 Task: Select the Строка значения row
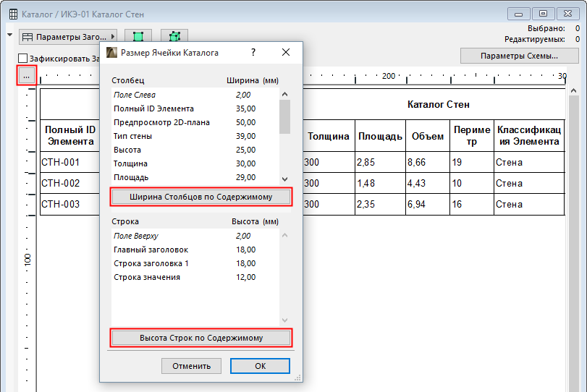[195, 277]
